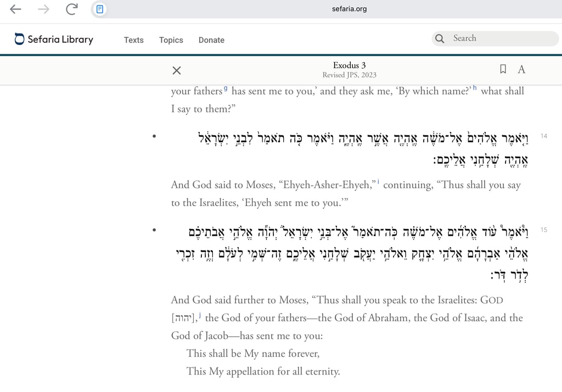Click the text 'I say to them?"'
562x392 pixels.
(x=203, y=109)
